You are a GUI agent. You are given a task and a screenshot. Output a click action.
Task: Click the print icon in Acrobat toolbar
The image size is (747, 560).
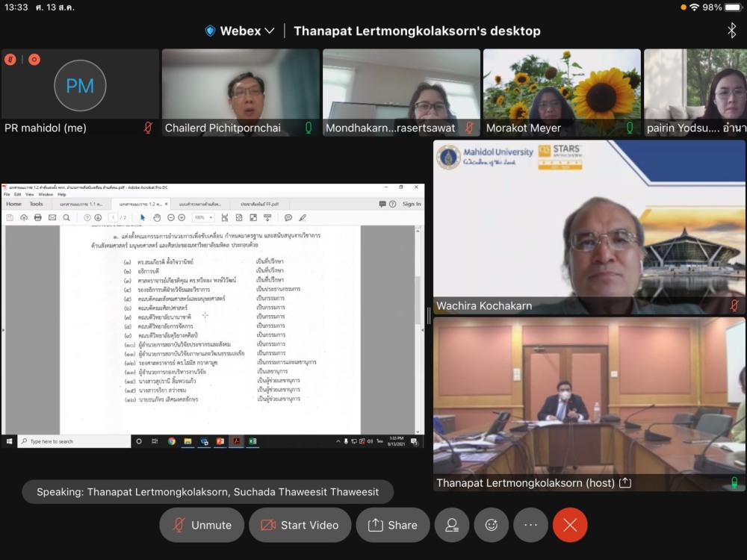37,217
